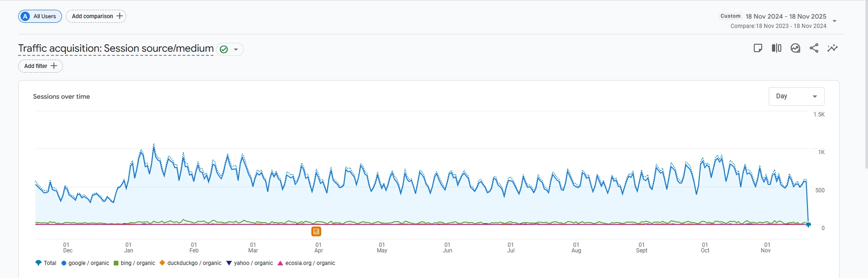This screenshot has height=278, width=868.
Task: Open the Day granularity dropdown
Action: 796,96
